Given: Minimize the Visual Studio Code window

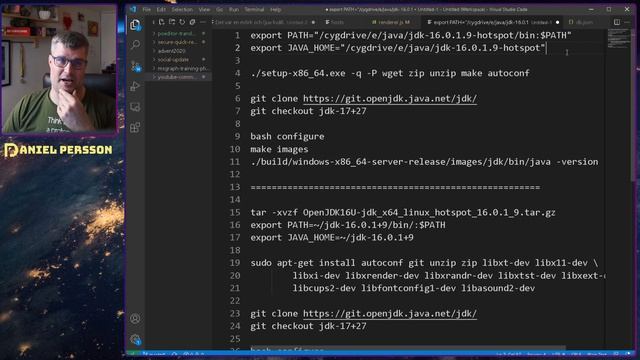Looking at the screenshot, I should coord(591,9).
